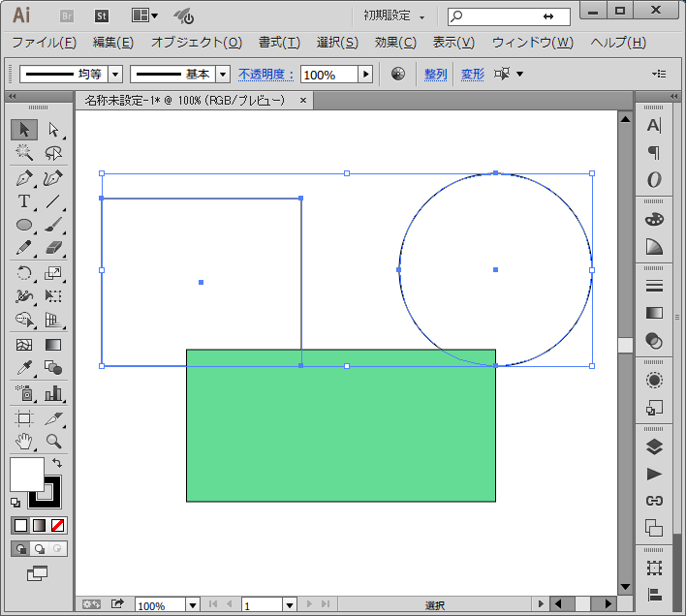Reset to default fill and stroke
Viewport: 686px width, 616px height.
coord(16,503)
